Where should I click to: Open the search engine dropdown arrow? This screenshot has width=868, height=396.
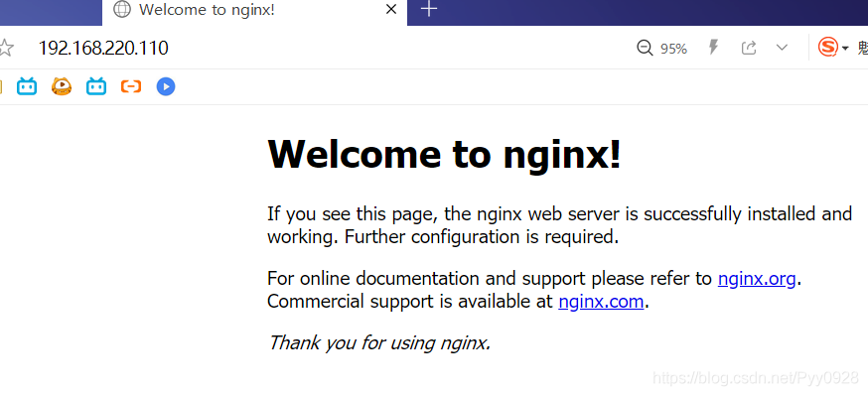[845, 49]
